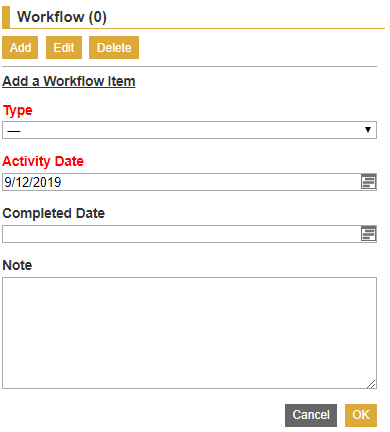
Task: Select the Workflow (0) section header
Action: click(x=62, y=17)
